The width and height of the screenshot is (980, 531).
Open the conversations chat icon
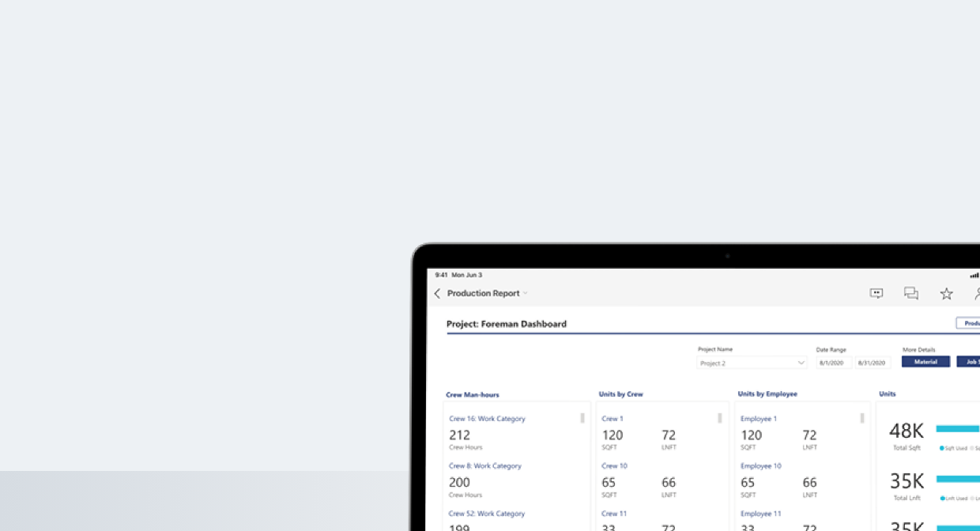[911, 293]
